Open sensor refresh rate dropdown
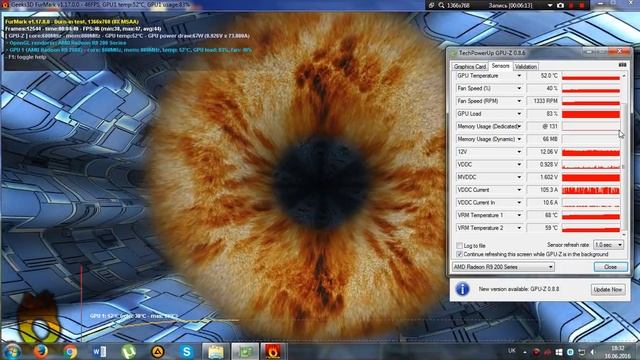The height and width of the screenshot is (360, 640). click(x=608, y=245)
